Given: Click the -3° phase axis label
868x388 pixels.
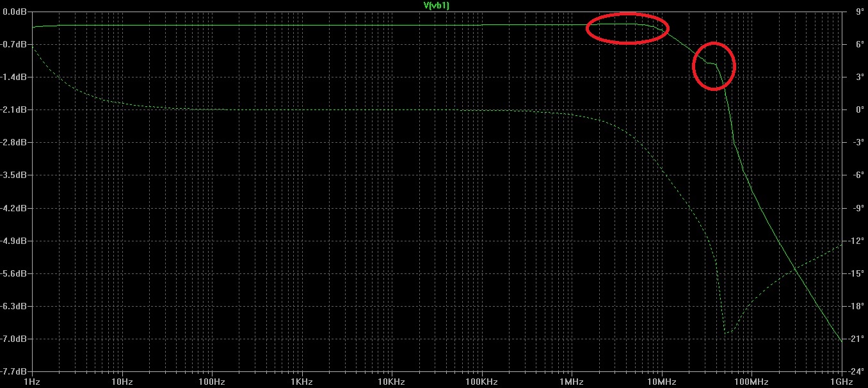Looking at the screenshot, I should (x=856, y=142).
